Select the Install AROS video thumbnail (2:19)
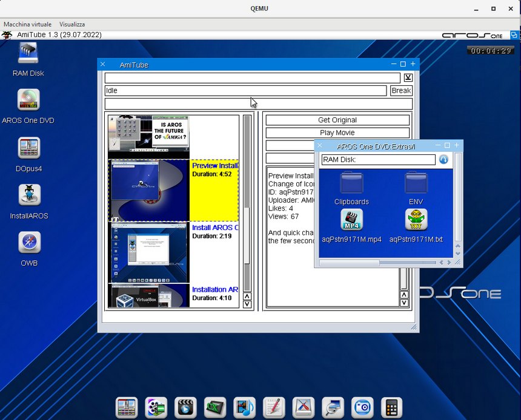 pos(150,252)
